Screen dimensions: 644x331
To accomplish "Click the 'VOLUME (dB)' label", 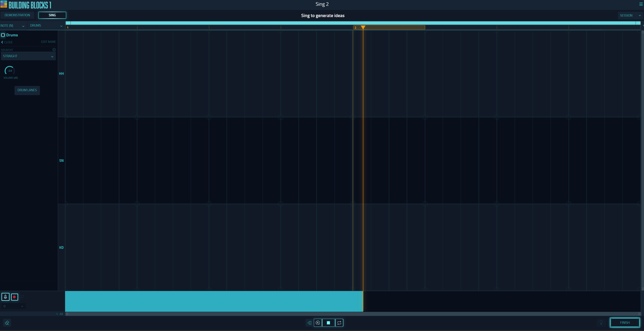I will point(10,78).
